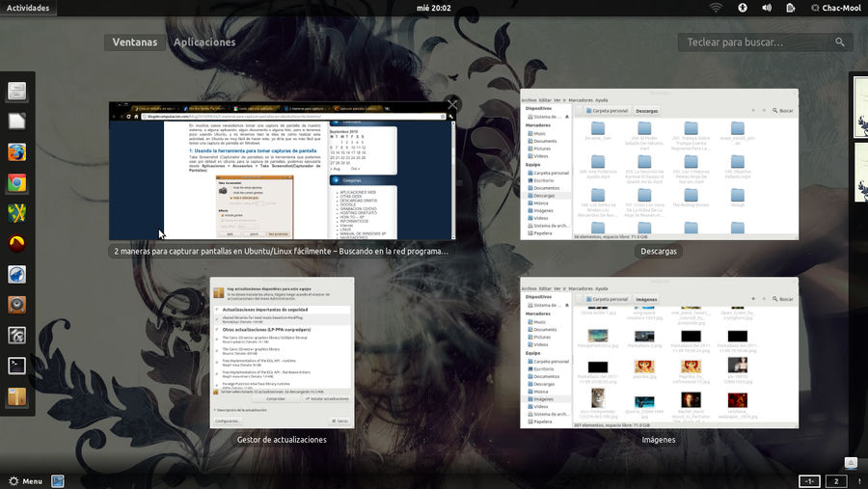Click the Imágenes caption label
This screenshot has height=489, width=868.
[x=659, y=440]
